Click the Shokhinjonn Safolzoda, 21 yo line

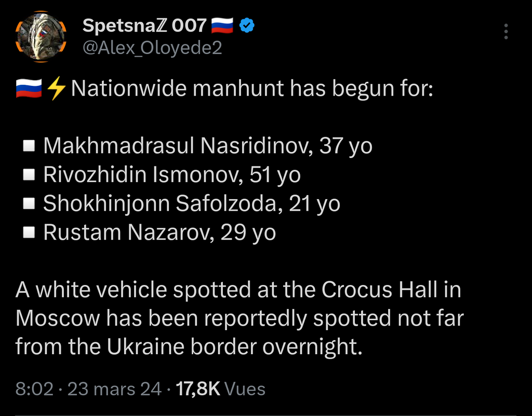coord(192,204)
